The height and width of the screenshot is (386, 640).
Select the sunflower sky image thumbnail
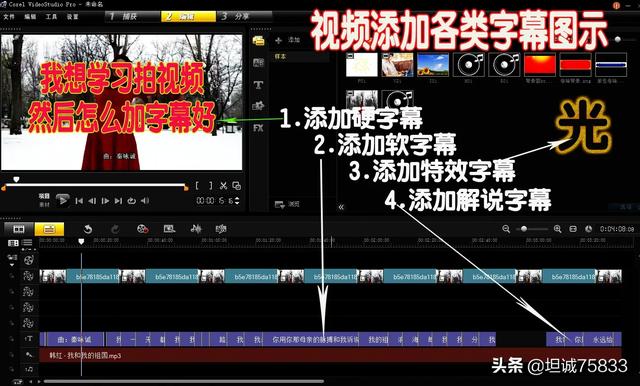coord(433,64)
